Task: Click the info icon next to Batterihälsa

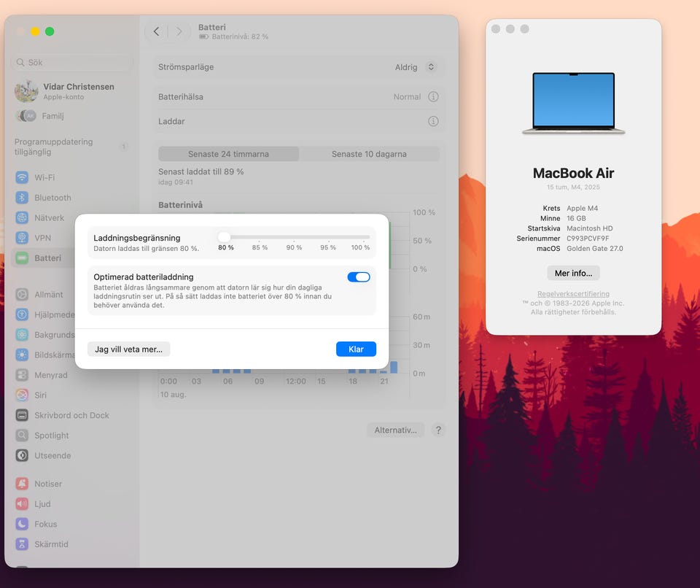Action: coord(433,96)
